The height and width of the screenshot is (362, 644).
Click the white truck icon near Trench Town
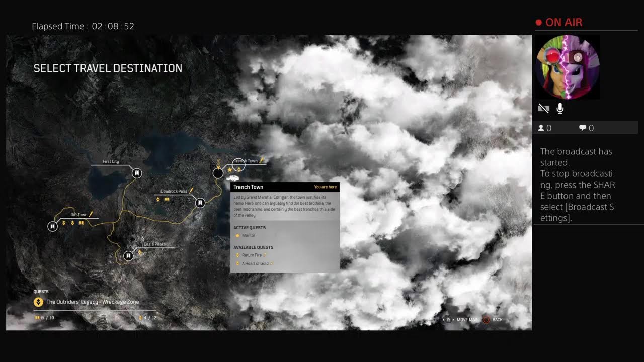pos(232,178)
